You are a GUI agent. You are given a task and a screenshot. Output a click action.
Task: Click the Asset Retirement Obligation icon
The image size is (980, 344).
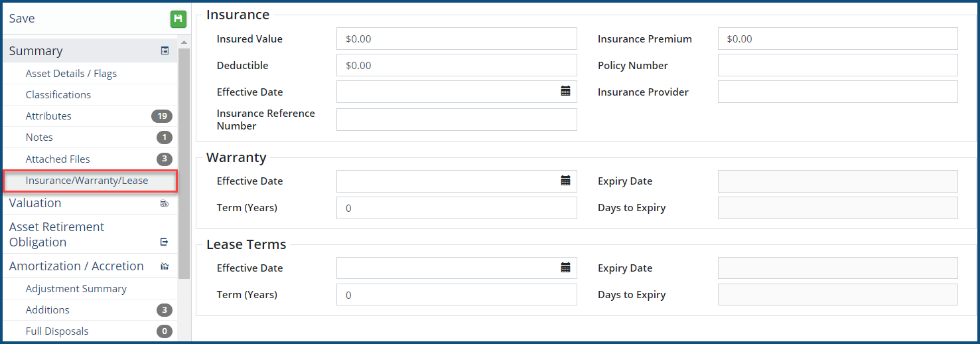tap(165, 242)
